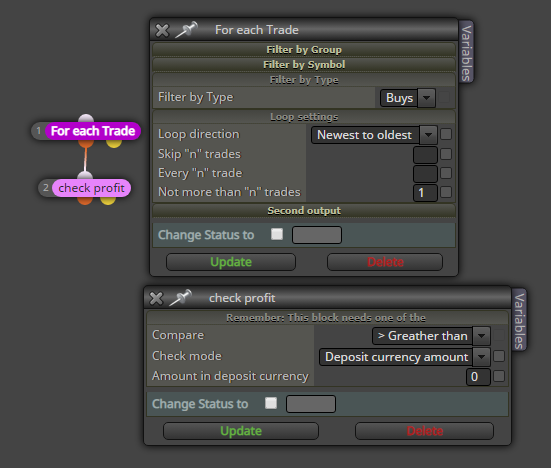Click the Remember note header in check profit
This screenshot has height=468, width=551.
[327, 318]
